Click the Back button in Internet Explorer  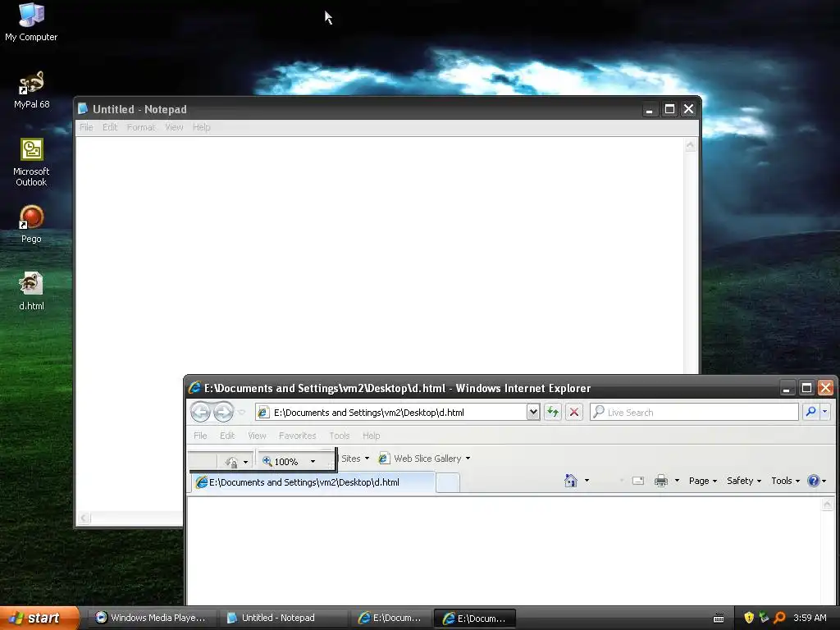click(200, 412)
